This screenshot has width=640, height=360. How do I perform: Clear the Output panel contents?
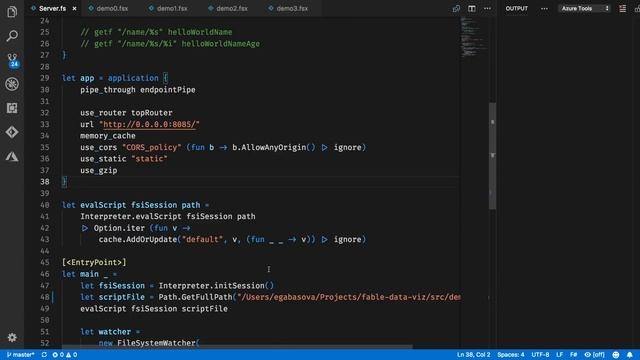tap(622, 9)
